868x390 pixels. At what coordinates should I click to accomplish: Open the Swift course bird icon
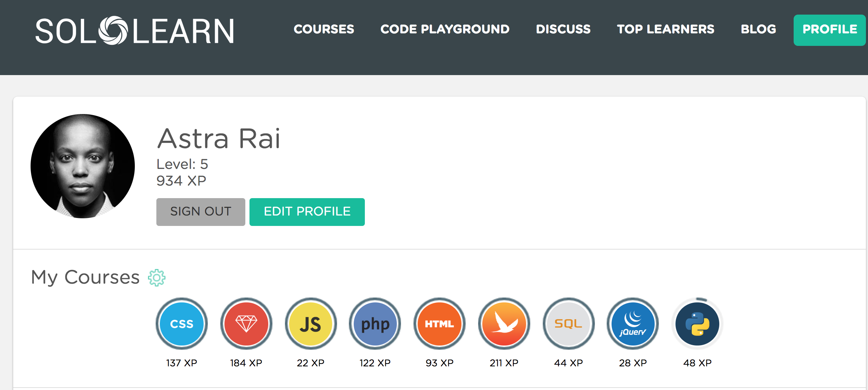click(x=504, y=324)
